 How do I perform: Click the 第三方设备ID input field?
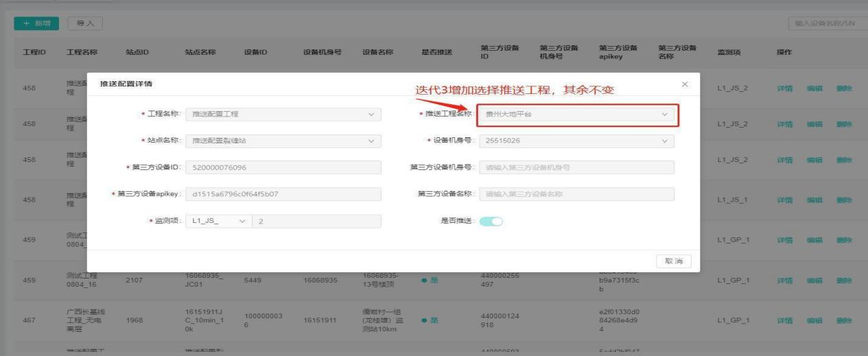(x=283, y=168)
